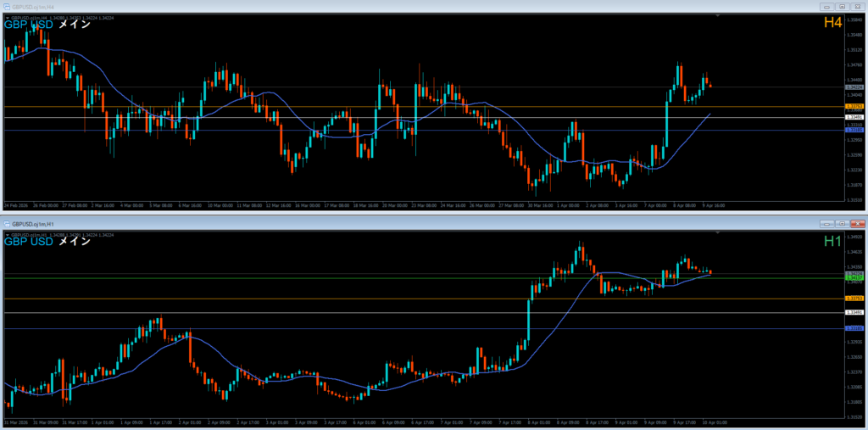Screen dimensions: 868x430
Task: Minimize the H1 chart window
Action: [x=826, y=223]
